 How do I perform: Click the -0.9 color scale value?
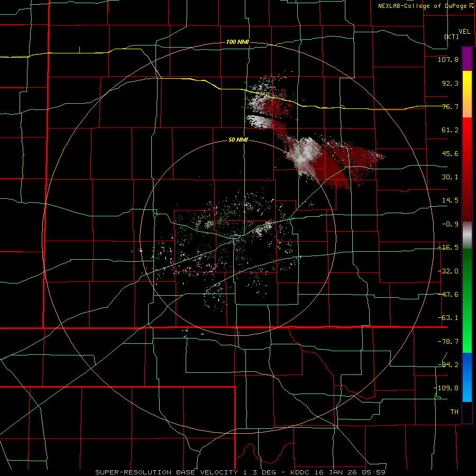click(450, 224)
